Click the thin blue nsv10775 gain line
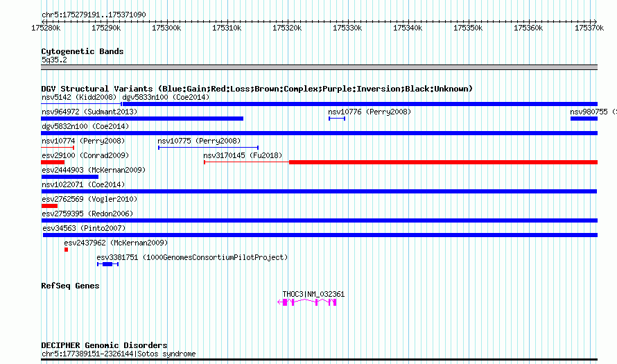 click(208, 148)
